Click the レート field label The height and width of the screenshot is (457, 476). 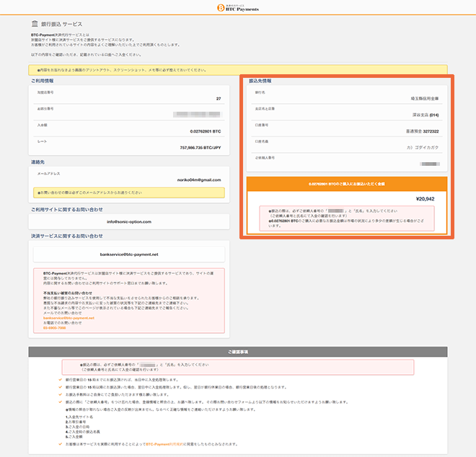42,141
